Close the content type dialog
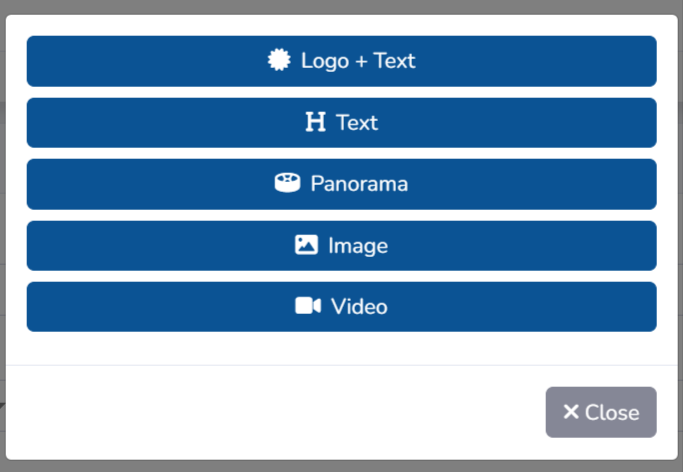Screen dimensions: 683x472 (601, 412)
